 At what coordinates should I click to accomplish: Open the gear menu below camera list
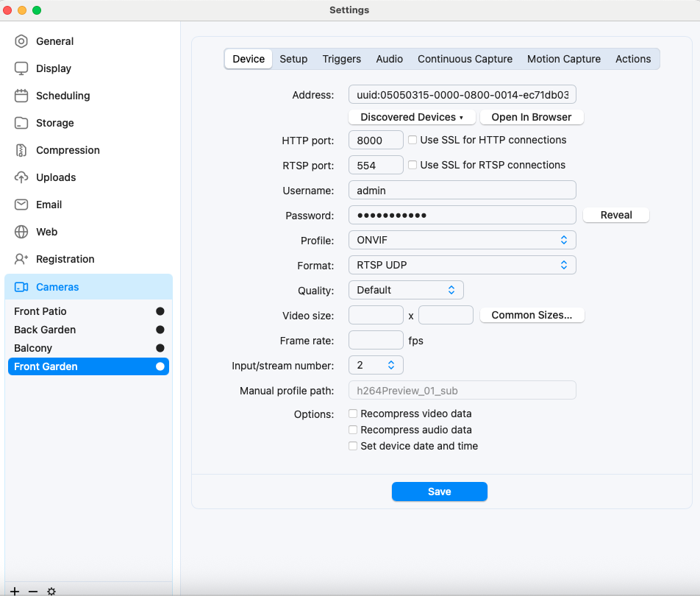pyautogui.click(x=51, y=591)
